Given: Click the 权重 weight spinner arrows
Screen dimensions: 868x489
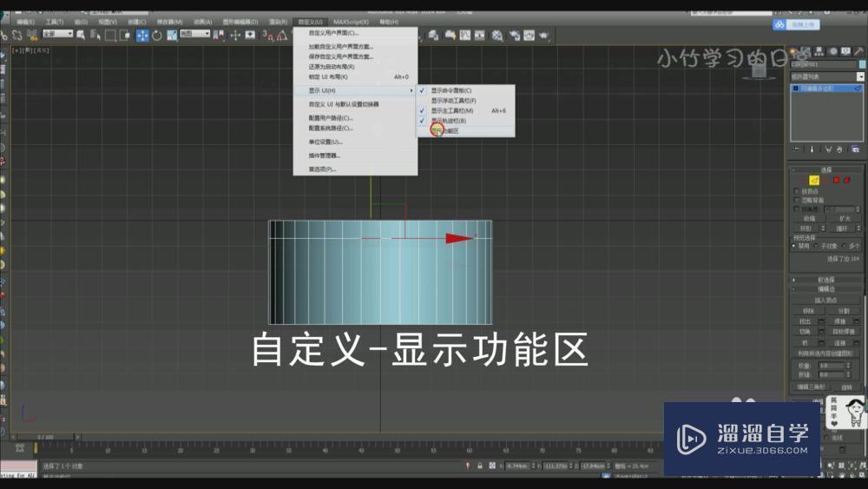Looking at the screenshot, I should (x=848, y=366).
